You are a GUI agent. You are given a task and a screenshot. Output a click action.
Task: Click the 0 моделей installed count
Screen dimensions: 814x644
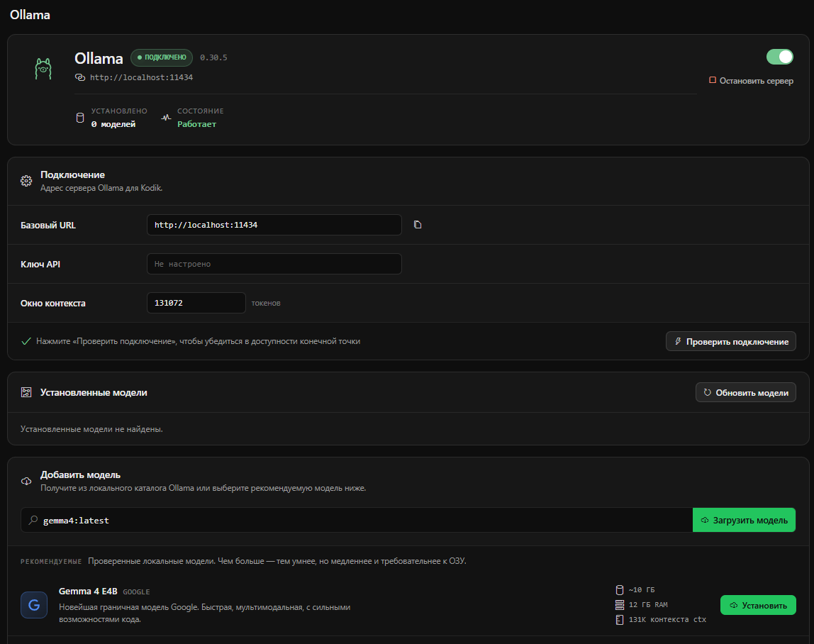coord(113,124)
